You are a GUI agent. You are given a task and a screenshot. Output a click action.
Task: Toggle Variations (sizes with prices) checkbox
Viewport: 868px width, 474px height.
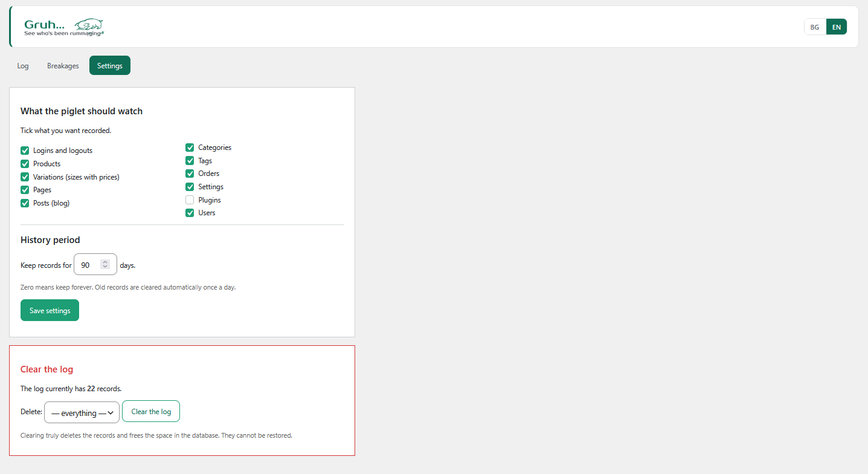(25, 177)
